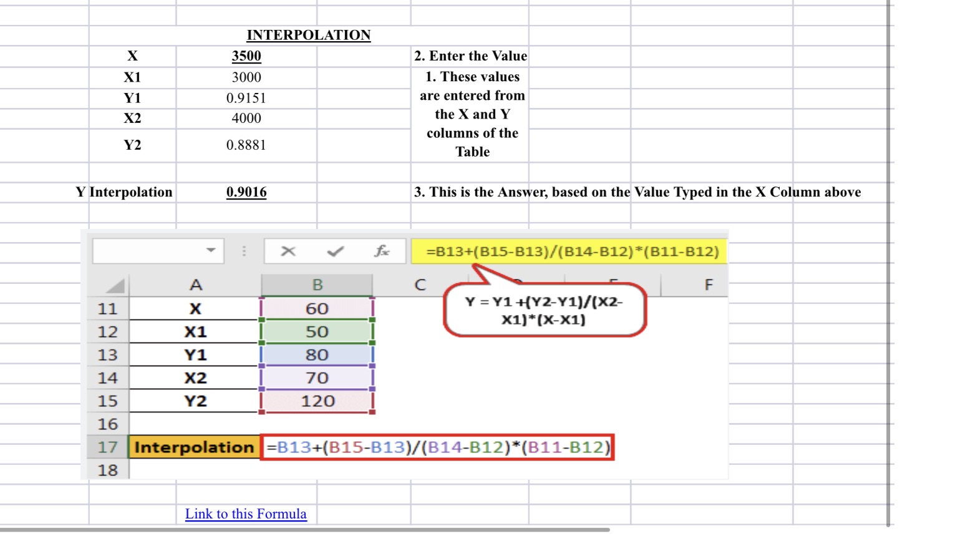Screen dimensions: 980x544
Task: Select the X1 label in the upper table
Action: coord(132,77)
